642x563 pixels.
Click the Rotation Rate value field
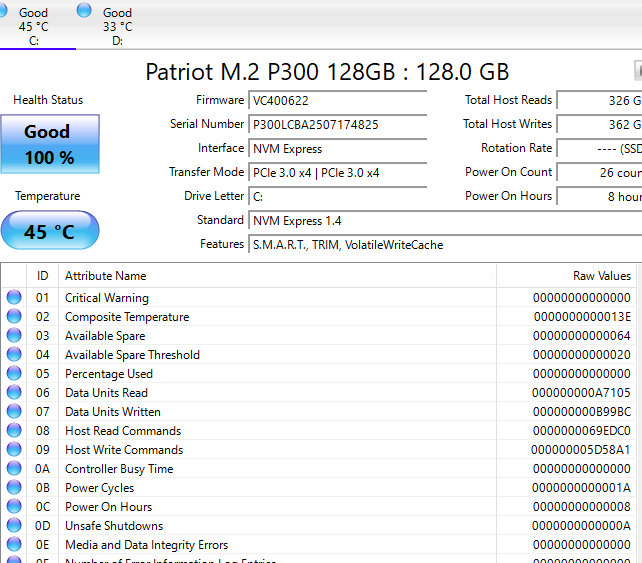pyautogui.click(x=599, y=149)
